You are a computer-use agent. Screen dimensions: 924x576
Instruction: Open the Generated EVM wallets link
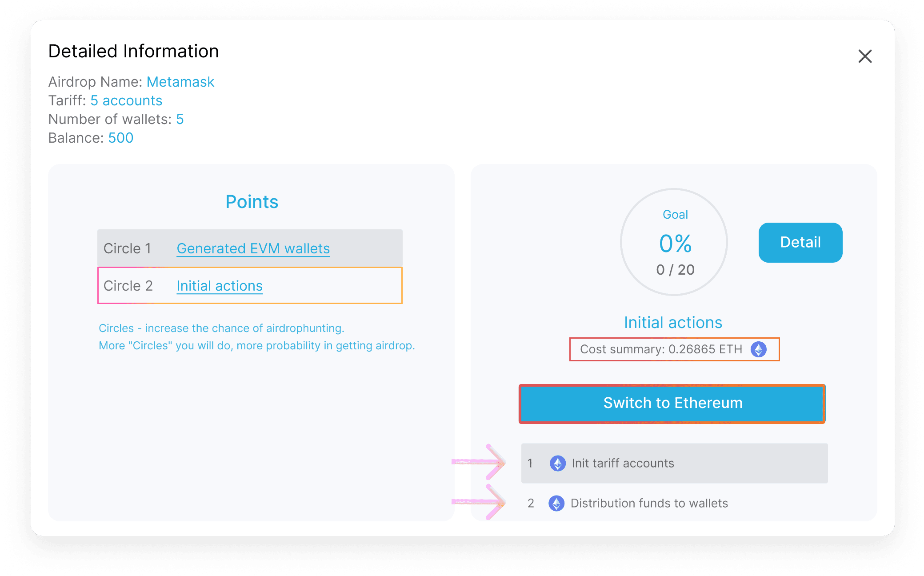pyautogui.click(x=253, y=248)
